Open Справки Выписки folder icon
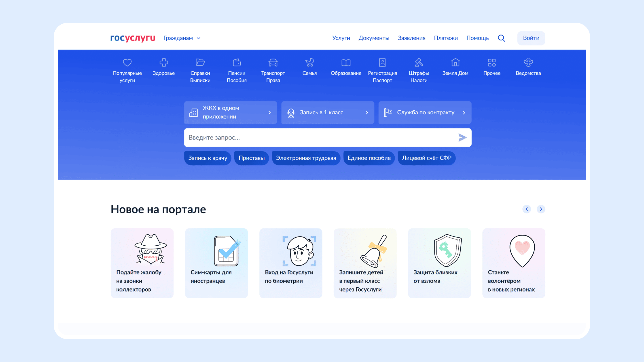The height and width of the screenshot is (362, 644). click(200, 62)
